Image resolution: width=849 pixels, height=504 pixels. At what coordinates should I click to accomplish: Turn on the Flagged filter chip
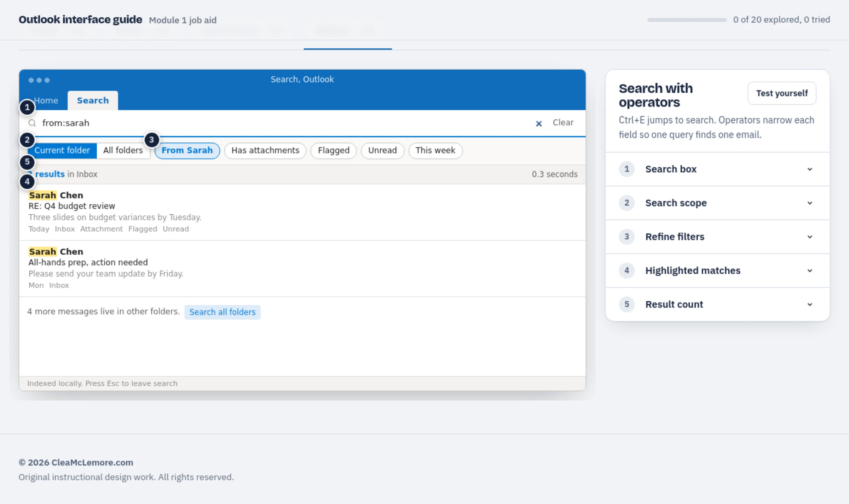point(334,150)
